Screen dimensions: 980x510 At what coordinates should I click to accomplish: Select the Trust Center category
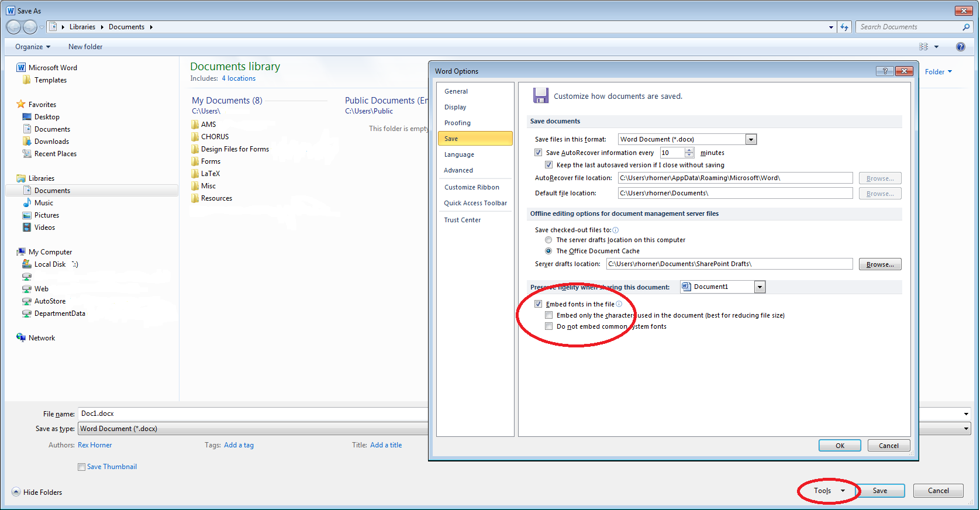[475, 220]
